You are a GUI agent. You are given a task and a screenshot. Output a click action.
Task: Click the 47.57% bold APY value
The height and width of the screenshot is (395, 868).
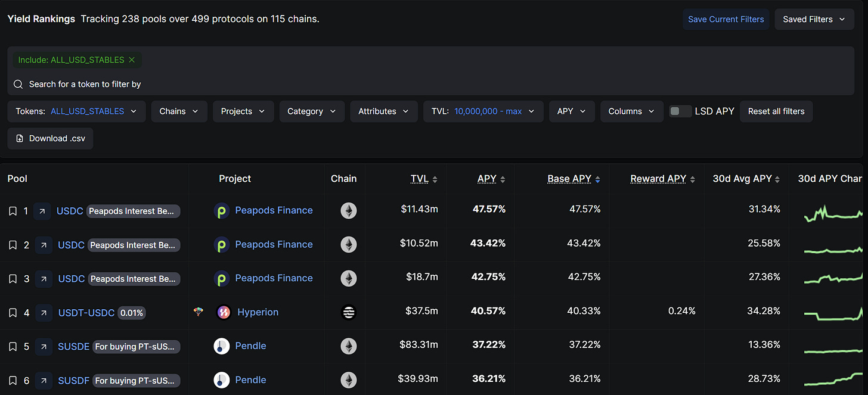point(489,209)
